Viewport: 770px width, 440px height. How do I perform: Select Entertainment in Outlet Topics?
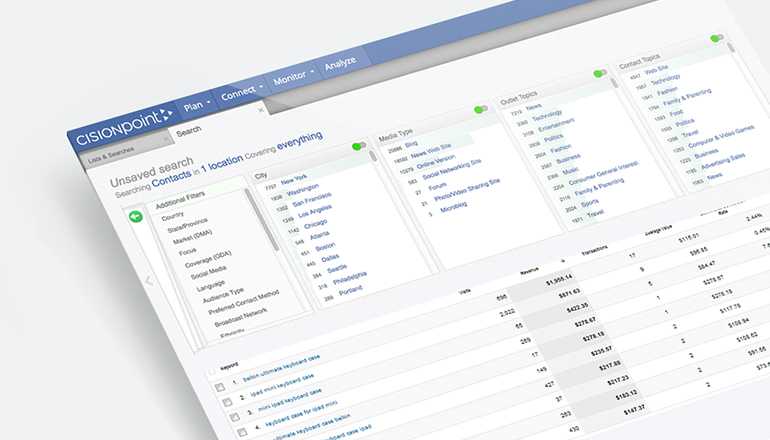point(556,126)
